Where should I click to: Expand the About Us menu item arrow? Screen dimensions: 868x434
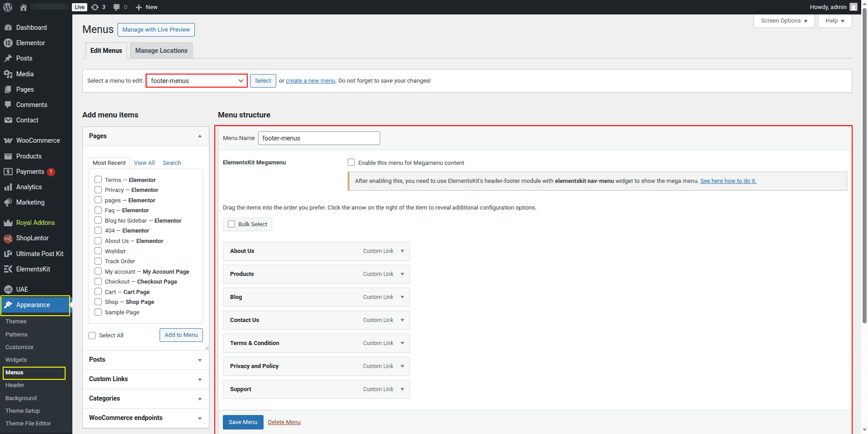tap(402, 251)
